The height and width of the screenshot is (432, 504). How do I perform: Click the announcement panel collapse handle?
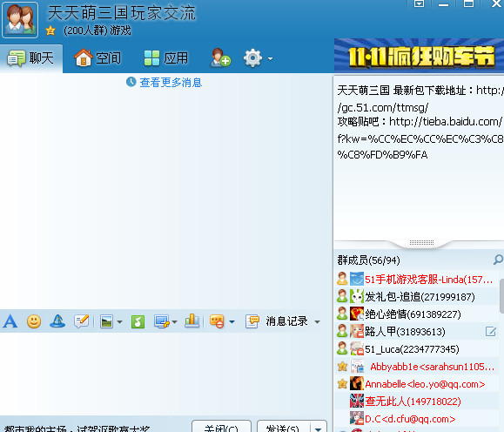(x=421, y=243)
